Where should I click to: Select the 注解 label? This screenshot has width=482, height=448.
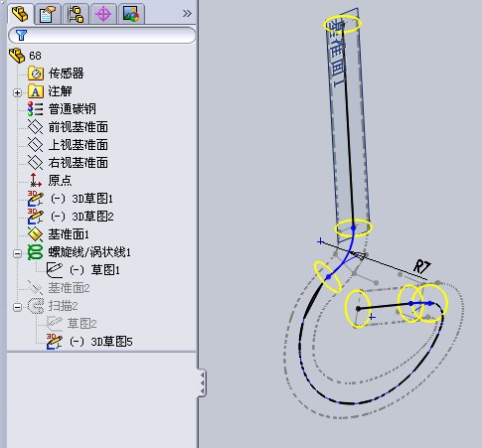pos(61,91)
